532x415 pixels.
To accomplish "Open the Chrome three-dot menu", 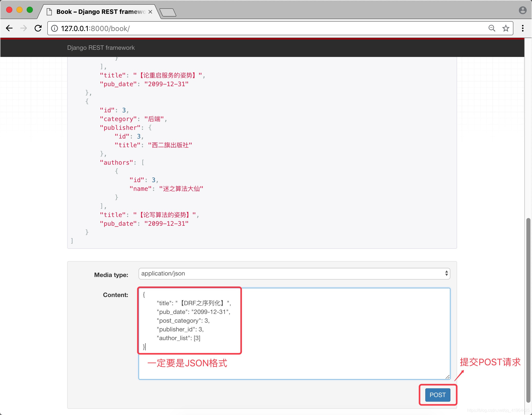I will point(523,28).
